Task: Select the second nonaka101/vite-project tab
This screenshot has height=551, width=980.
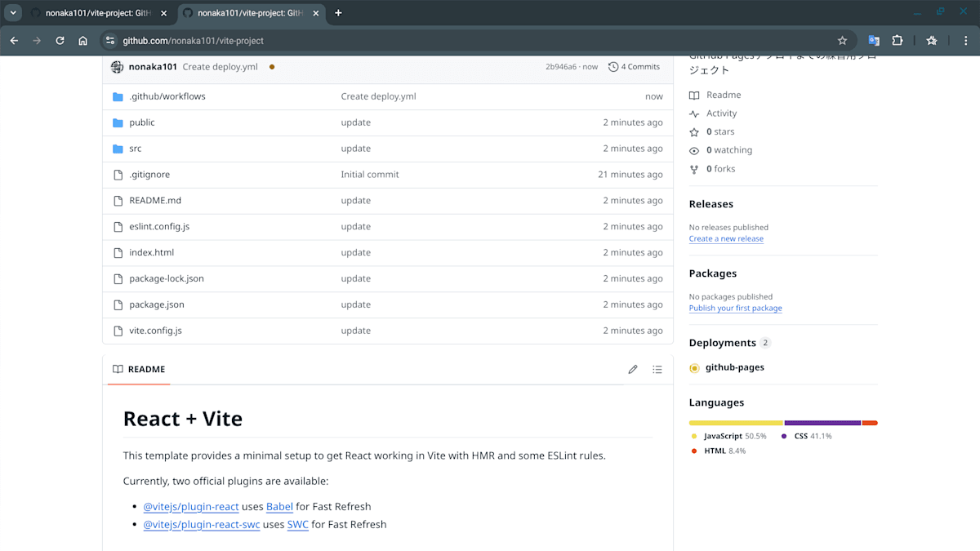Action: tap(251, 13)
